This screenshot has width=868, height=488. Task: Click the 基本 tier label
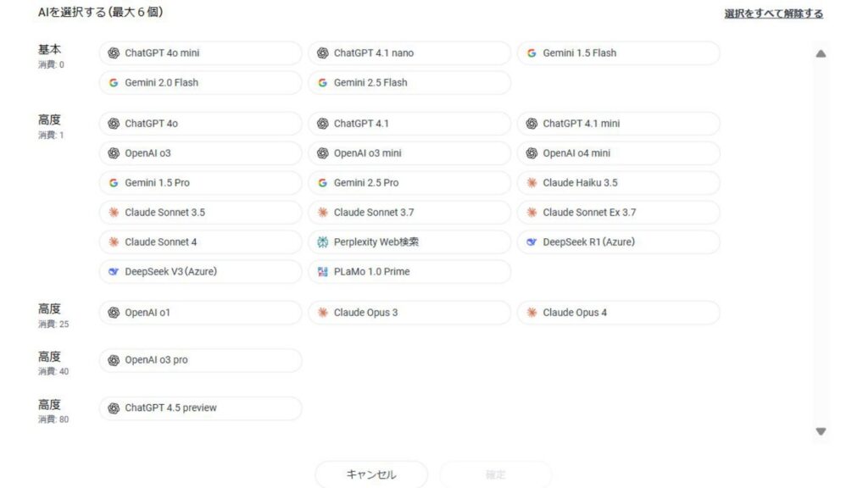point(49,49)
